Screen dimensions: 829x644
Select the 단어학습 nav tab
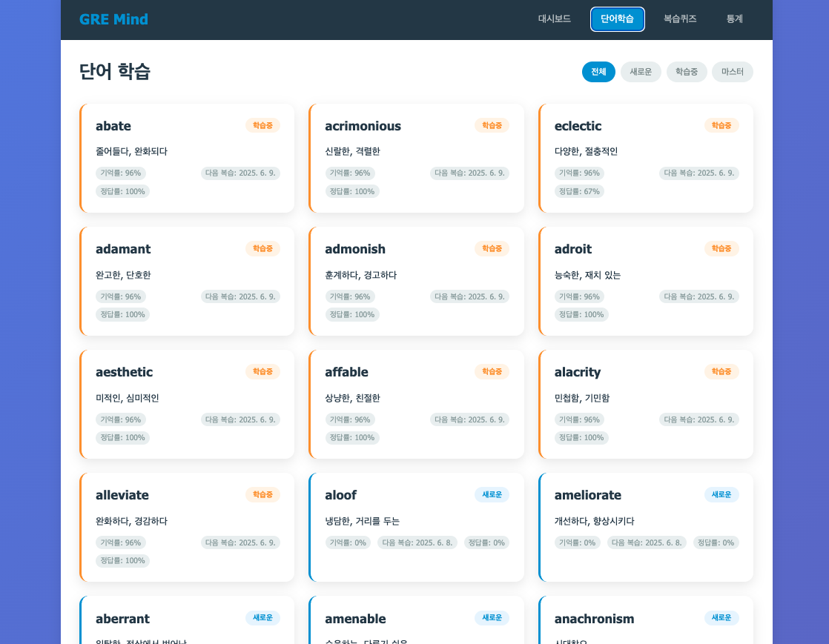click(617, 19)
